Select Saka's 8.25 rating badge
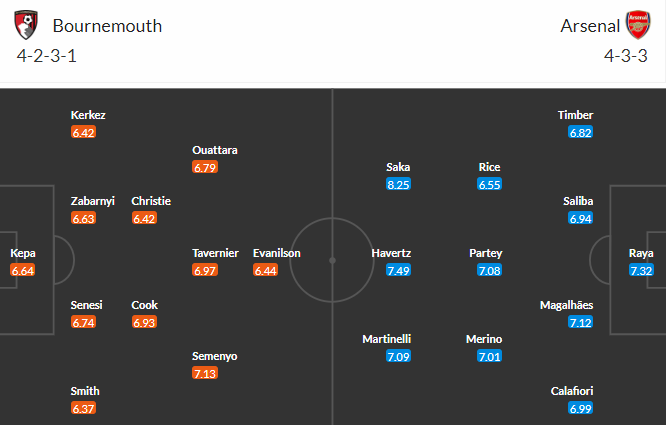Image resolution: width=666 pixels, height=425 pixels. 398,184
